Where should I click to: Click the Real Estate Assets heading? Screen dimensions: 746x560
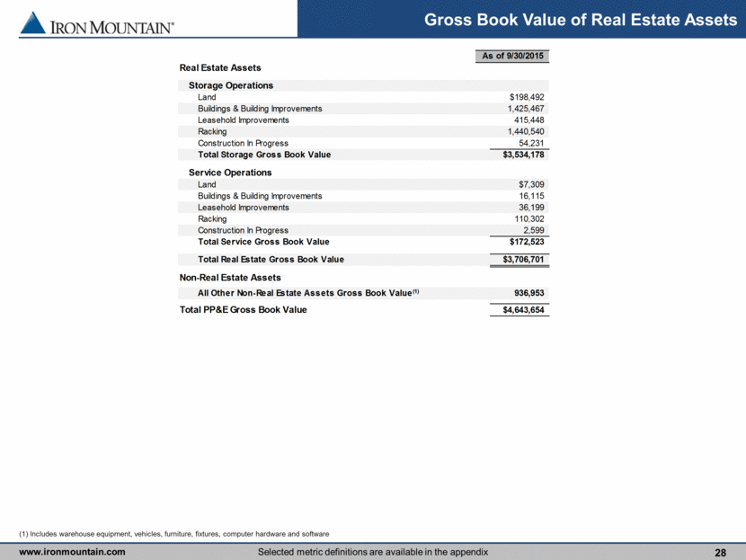[x=220, y=67]
